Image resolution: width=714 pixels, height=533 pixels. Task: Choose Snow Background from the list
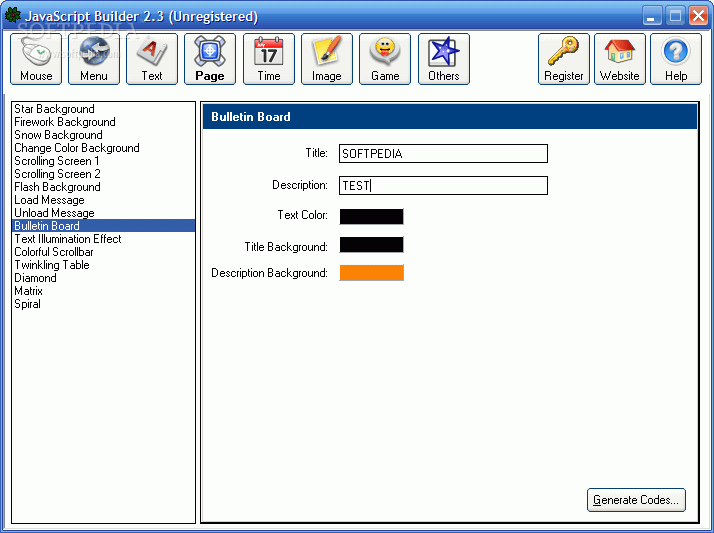click(x=103, y=135)
